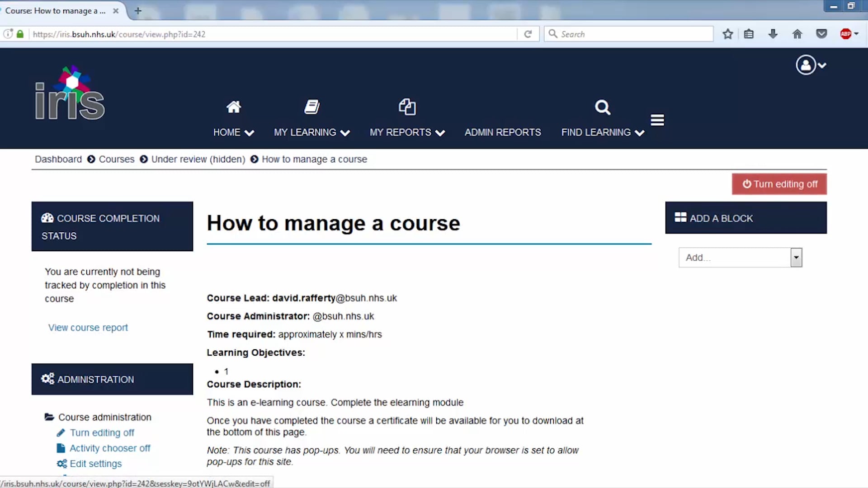
Task: Click the browser bookmark star icon
Action: pos(727,34)
